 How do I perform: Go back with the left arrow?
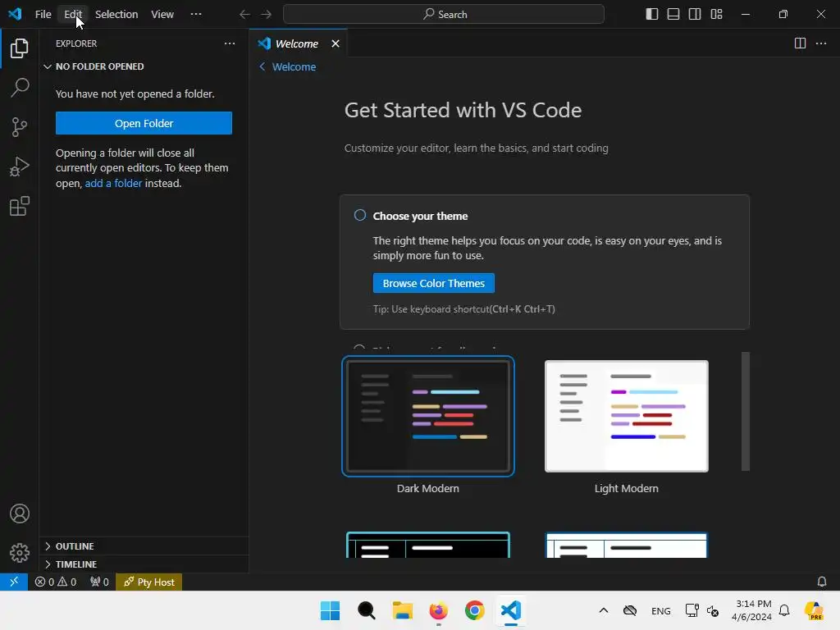click(x=244, y=15)
